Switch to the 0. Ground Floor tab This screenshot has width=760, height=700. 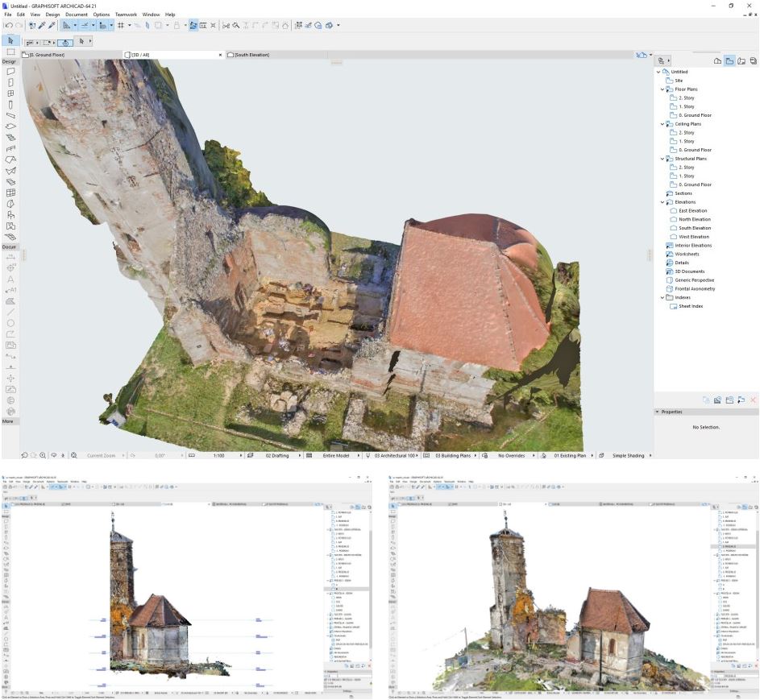(47, 55)
